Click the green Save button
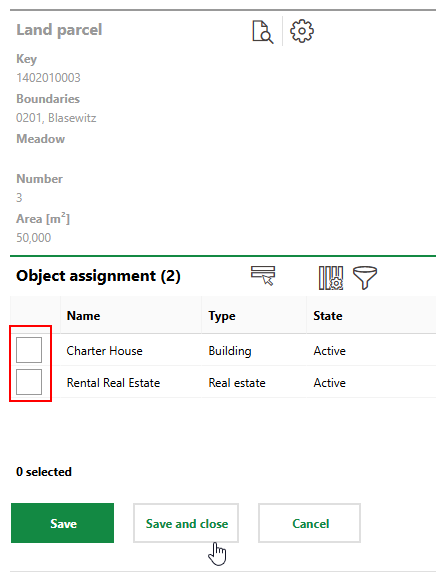 [62, 523]
